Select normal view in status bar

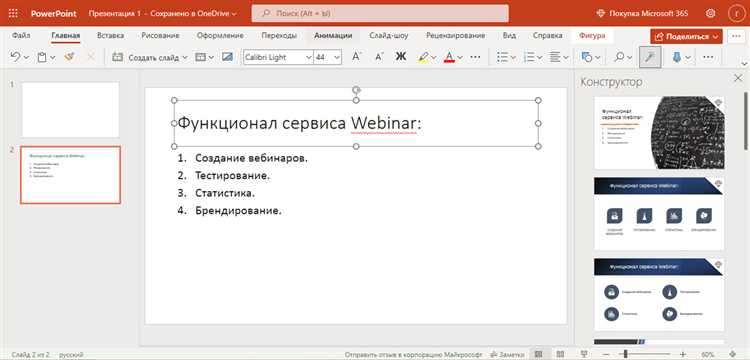(539, 355)
